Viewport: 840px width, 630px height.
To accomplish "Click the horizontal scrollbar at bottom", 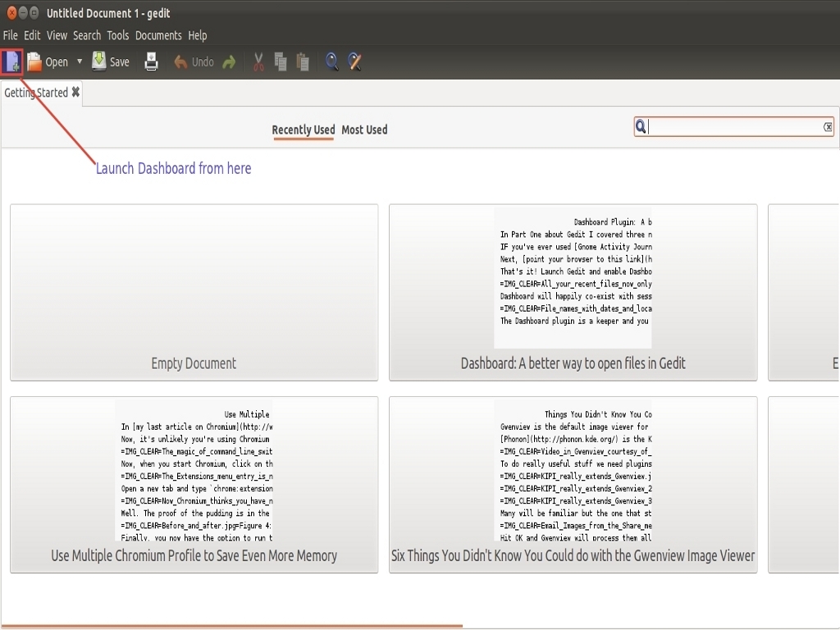I will (x=231, y=626).
